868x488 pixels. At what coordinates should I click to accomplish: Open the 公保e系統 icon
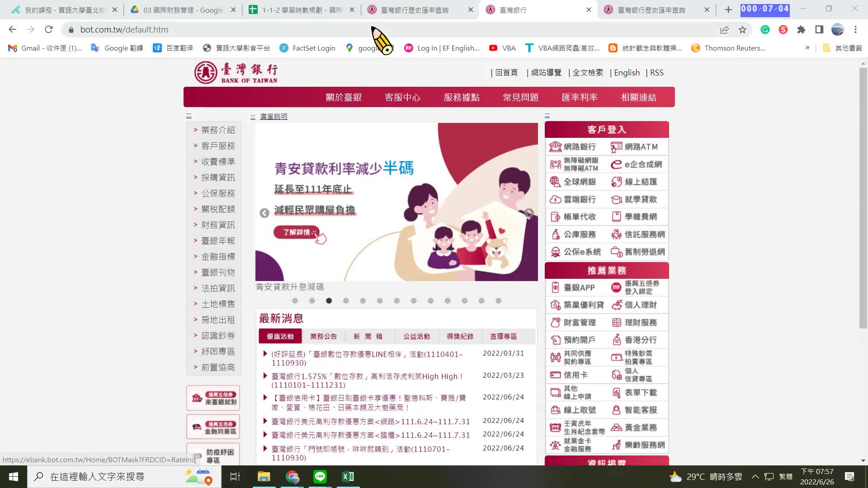(555, 252)
